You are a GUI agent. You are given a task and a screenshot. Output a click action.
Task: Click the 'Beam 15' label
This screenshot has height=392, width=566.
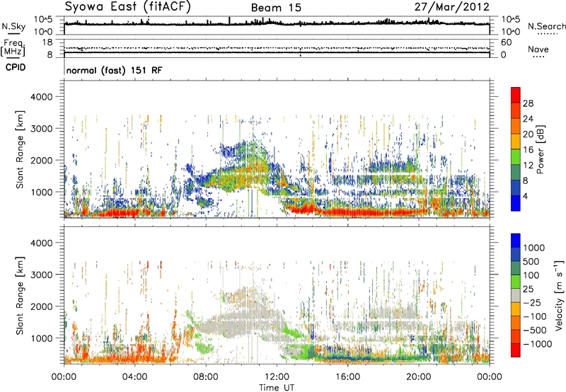coord(276,8)
